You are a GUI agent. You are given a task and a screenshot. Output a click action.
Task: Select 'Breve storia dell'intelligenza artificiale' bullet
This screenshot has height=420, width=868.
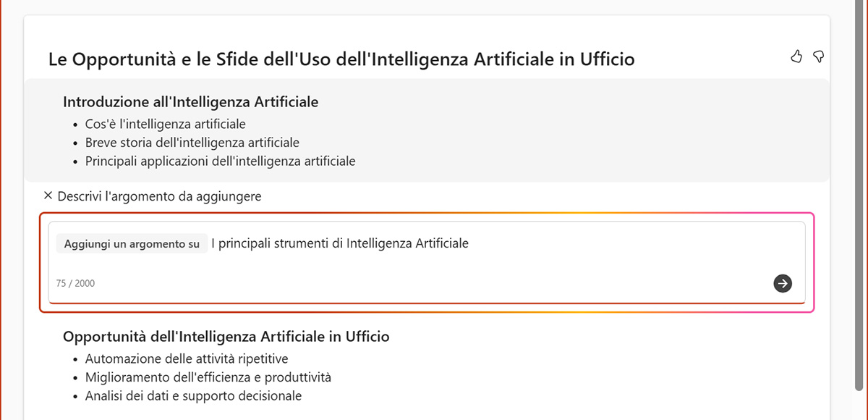[x=192, y=143]
